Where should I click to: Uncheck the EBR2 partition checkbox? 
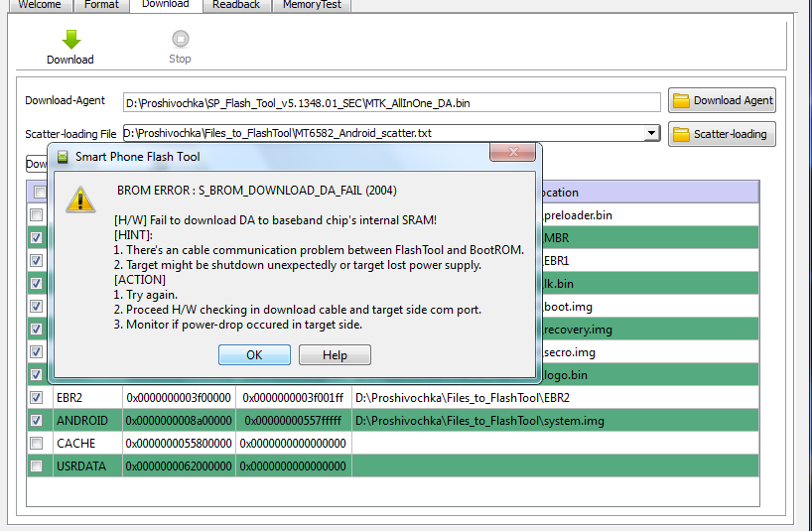click(37, 397)
